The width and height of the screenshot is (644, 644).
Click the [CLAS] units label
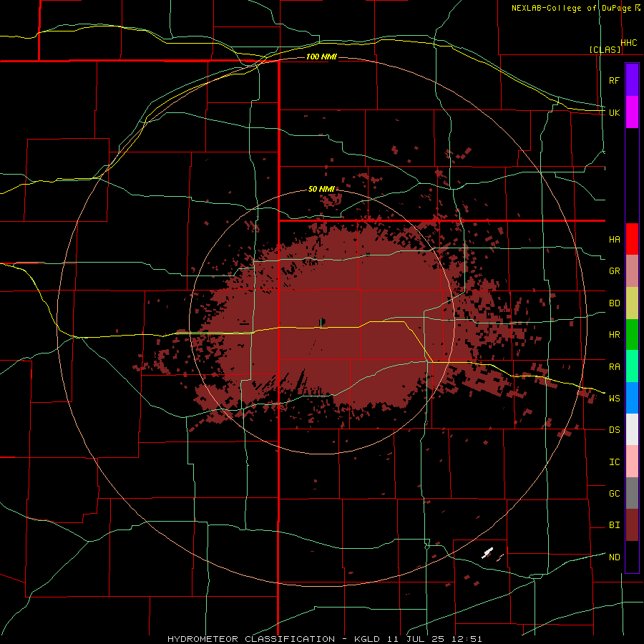tap(605, 49)
